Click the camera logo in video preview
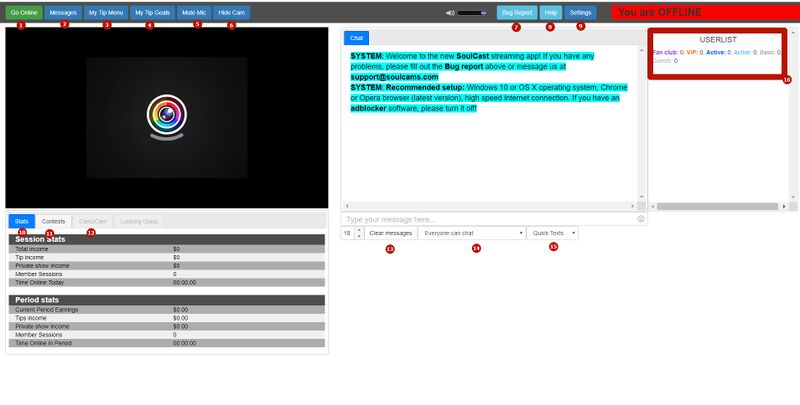Screen dimensions: 800x405 (166, 115)
